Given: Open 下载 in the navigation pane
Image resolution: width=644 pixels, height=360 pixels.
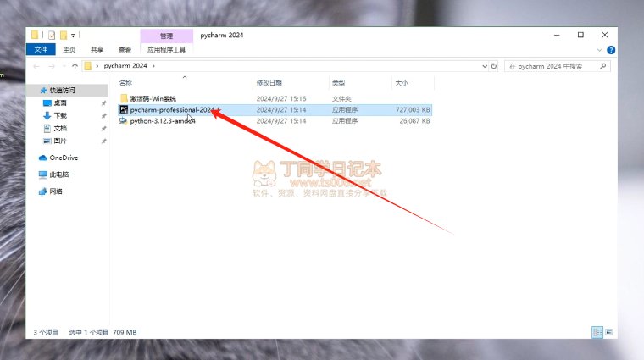Looking at the screenshot, I should 60,115.
